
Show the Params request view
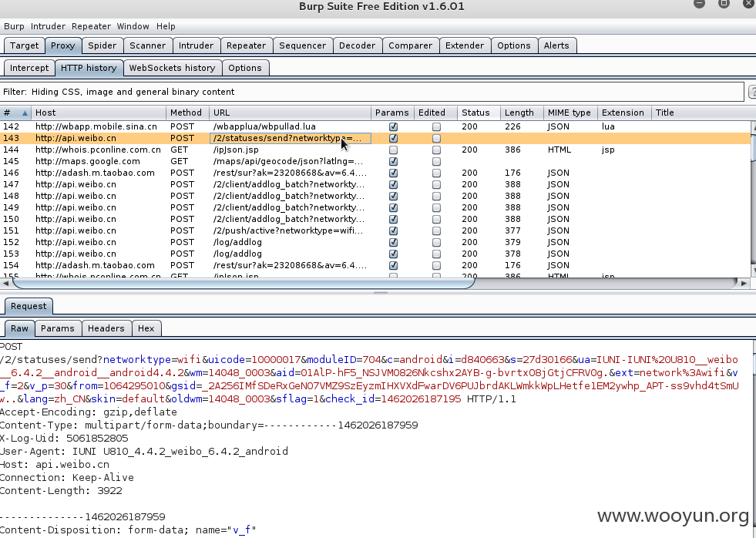click(x=57, y=328)
